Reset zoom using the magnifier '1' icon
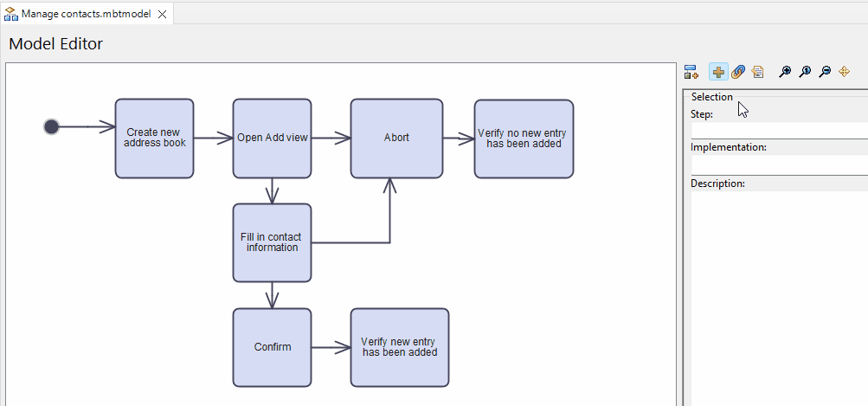The height and width of the screenshot is (406, 868). [805, 72]
